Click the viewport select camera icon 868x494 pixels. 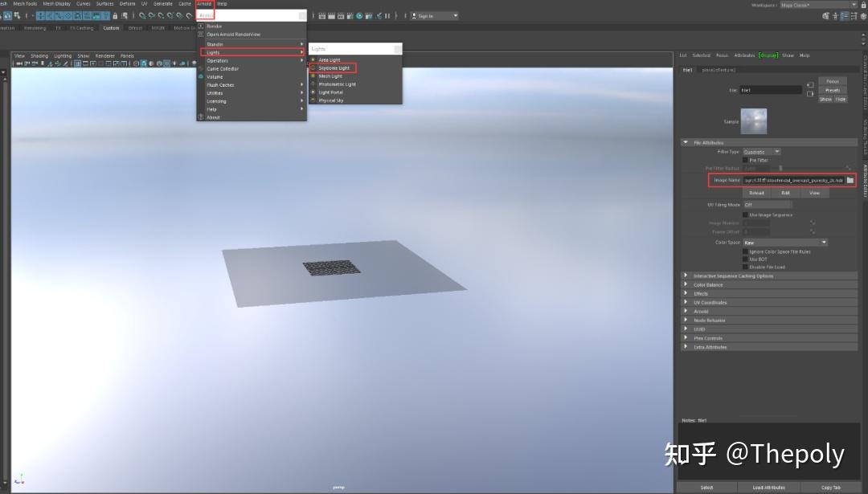[18, 63]
